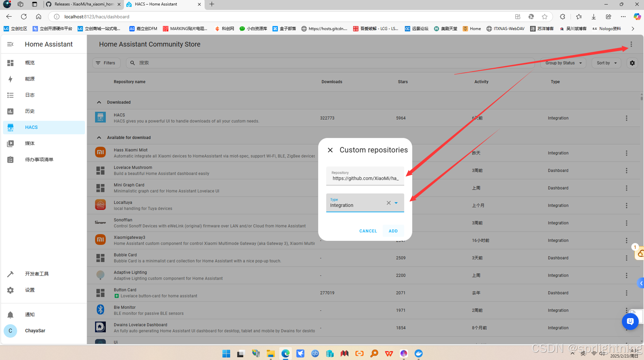644x360 pixels.
Task: Sort by Stars column header
Action: tap(403, 82)
